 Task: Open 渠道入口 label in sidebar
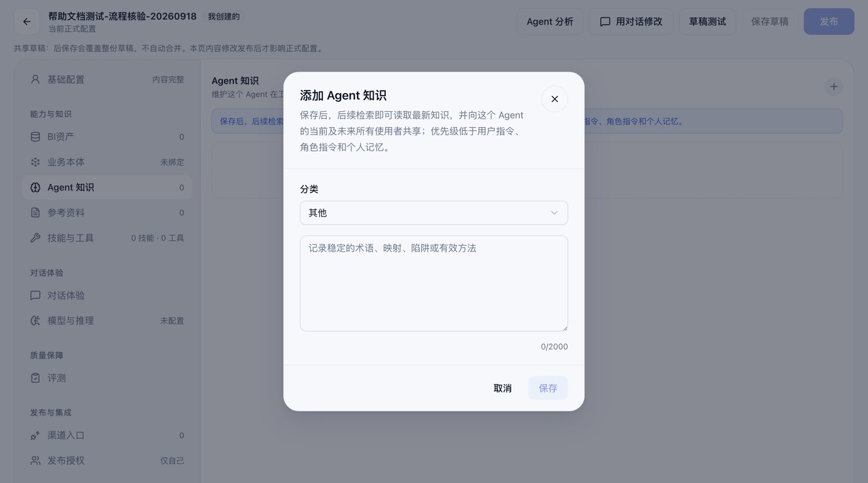pos(66,435)
